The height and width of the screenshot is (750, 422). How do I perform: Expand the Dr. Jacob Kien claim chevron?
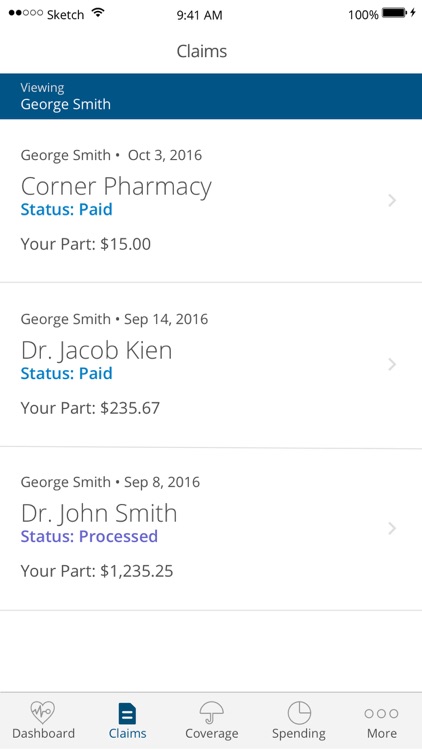coord(392,364)
